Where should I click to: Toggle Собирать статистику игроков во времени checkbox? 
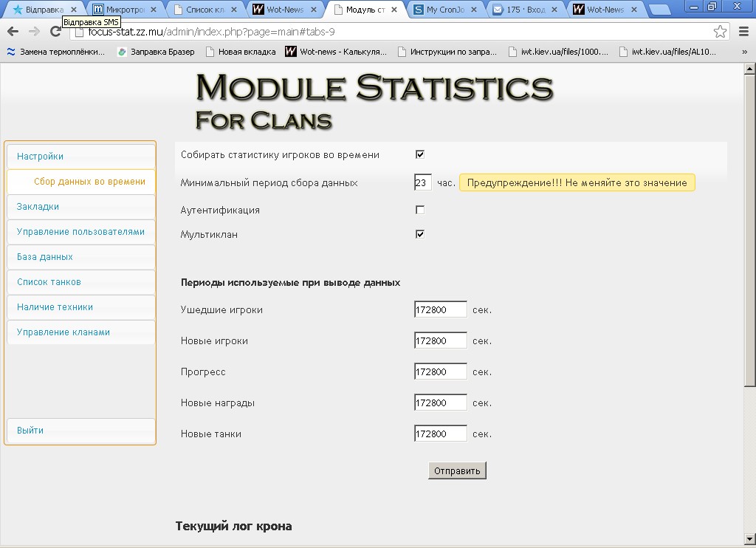coord(420,154)
